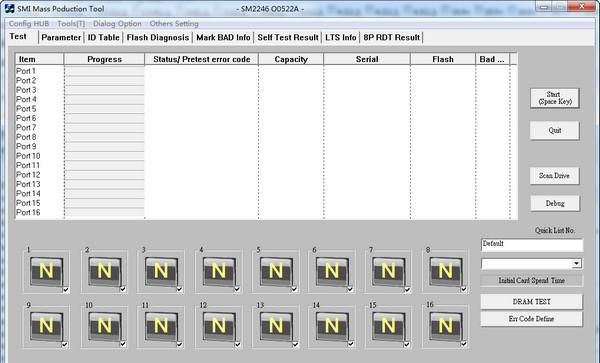Click the Default quick list text field

point(532,244)
